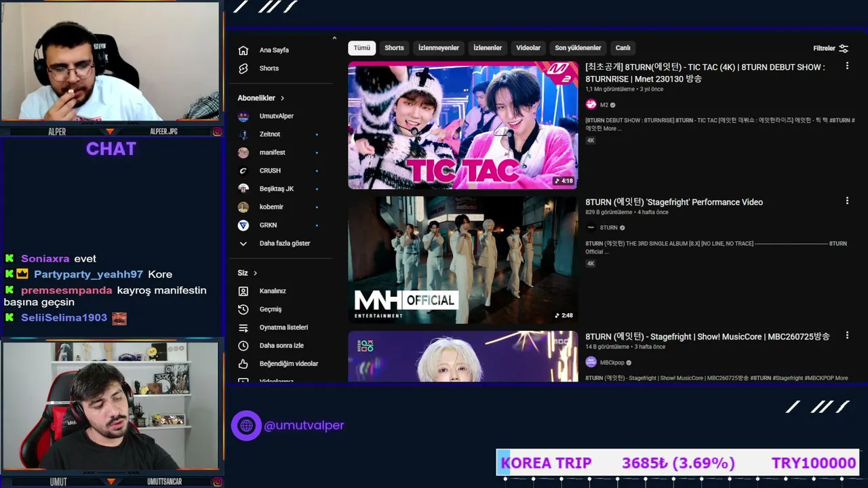The width and height of the screenshot is (868, 488).
Task: Go to the MBCkpop channel name
Action: 612,363
